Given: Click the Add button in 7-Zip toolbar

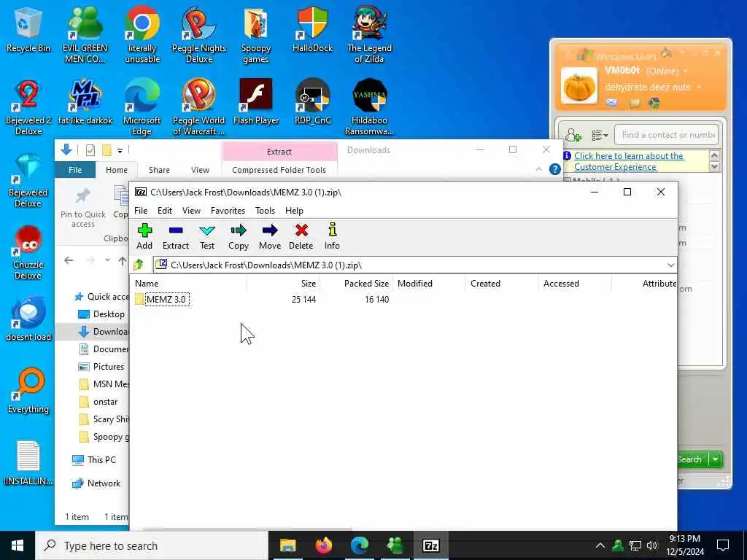Looking at the screenshot, I should [x=144, y=236].
